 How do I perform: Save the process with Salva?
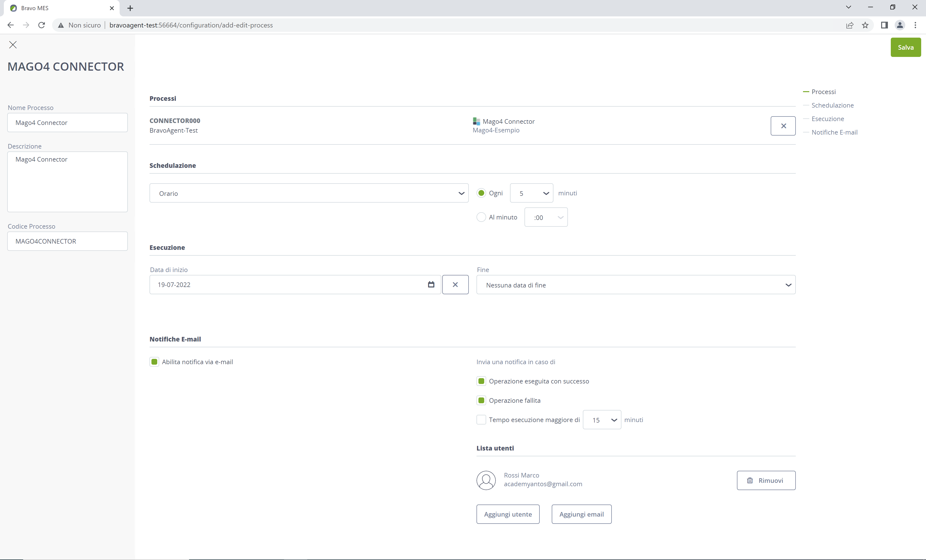(x=906, y=47)
